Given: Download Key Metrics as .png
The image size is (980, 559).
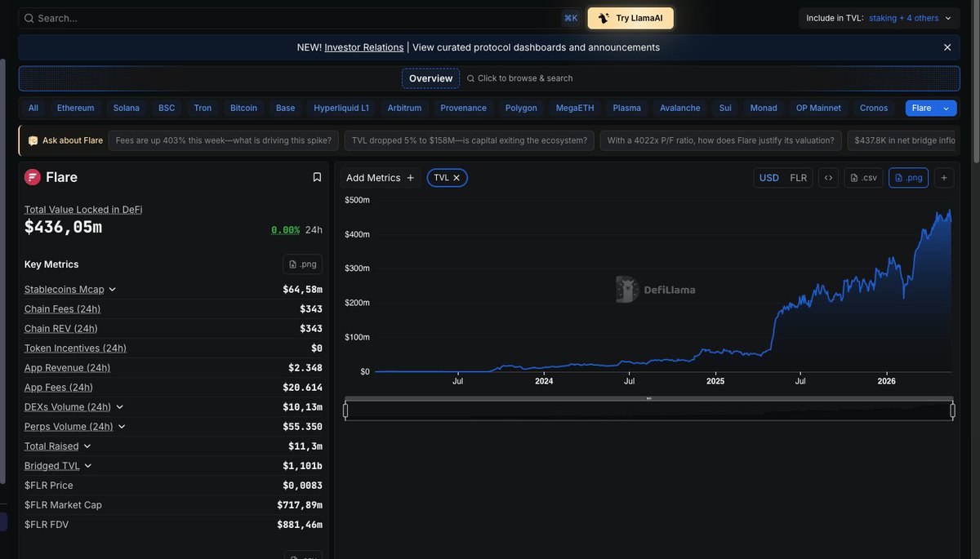Looking at the screenshot, I should pyautogui.click(x=303, y=264).
